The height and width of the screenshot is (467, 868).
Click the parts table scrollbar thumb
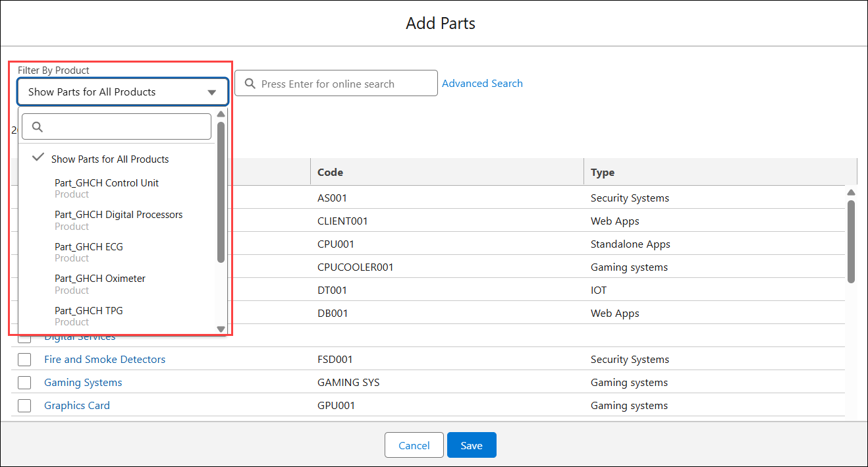[851, 241]
